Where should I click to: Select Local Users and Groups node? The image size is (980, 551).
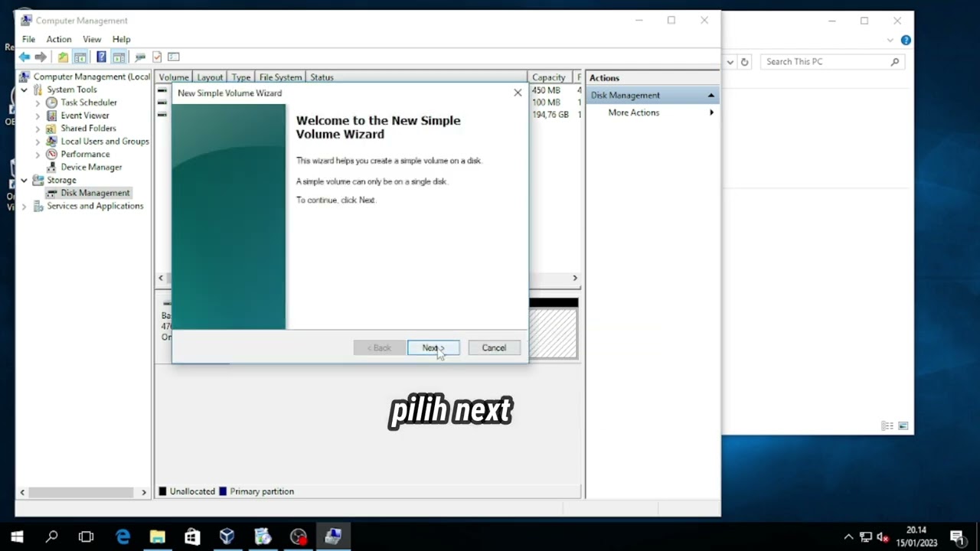[105, 142]
